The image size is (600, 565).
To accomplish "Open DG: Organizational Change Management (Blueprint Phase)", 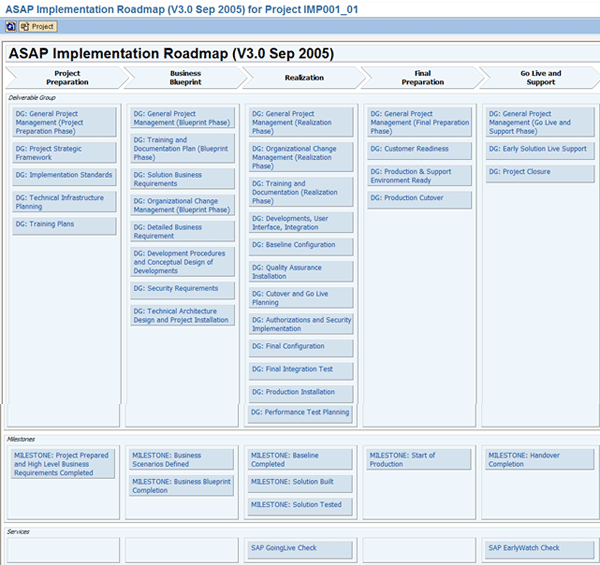I will point(182,205).
